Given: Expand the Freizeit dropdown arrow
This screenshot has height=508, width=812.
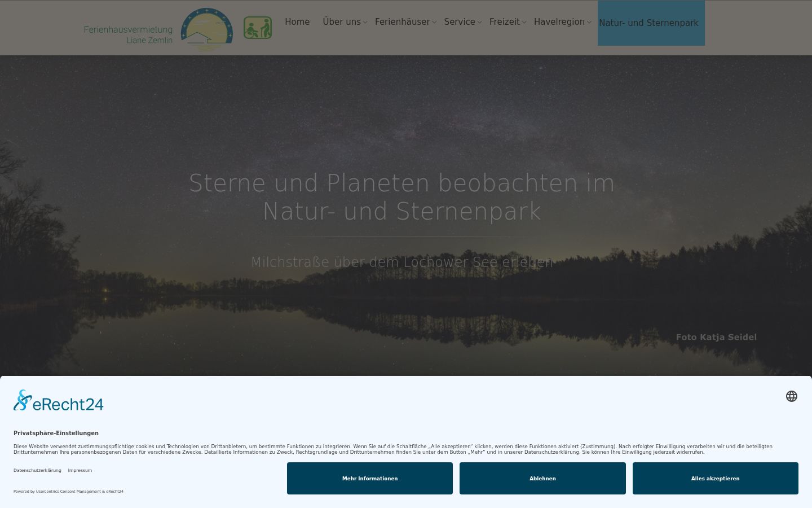Looking at the screenshot, I should click(524, 23).
